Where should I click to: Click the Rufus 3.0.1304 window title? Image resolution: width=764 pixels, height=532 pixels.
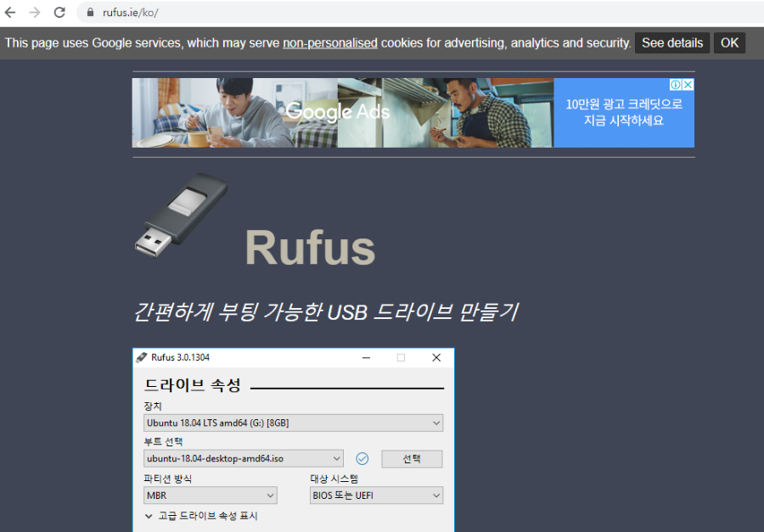point(180,357)
